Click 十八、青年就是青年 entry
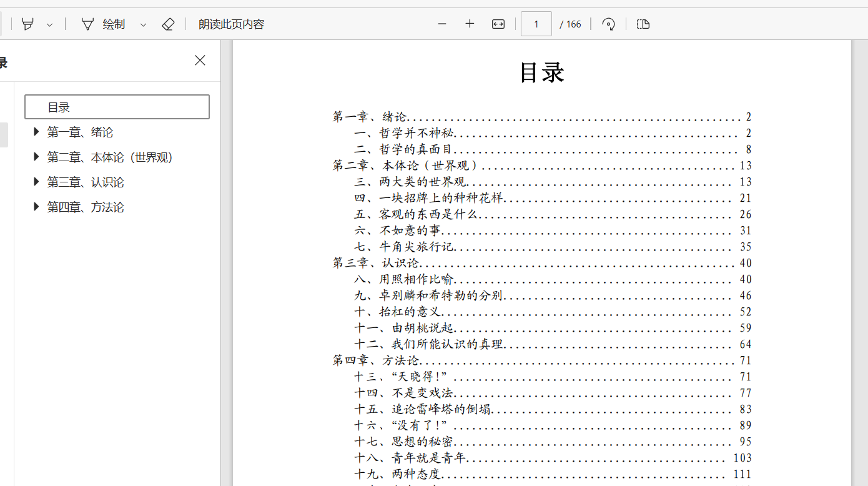This screenshot has width=868, height=486. click(x=553, y=458)
